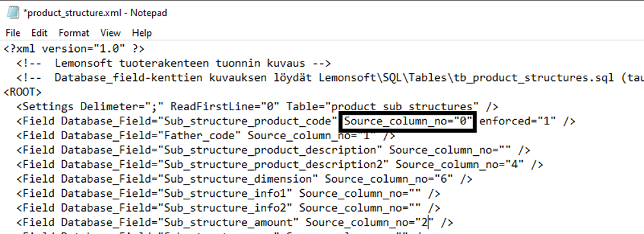Click the Notepad document icon in title bar
This screenshot has width=644, height=234.
[13, 13]
